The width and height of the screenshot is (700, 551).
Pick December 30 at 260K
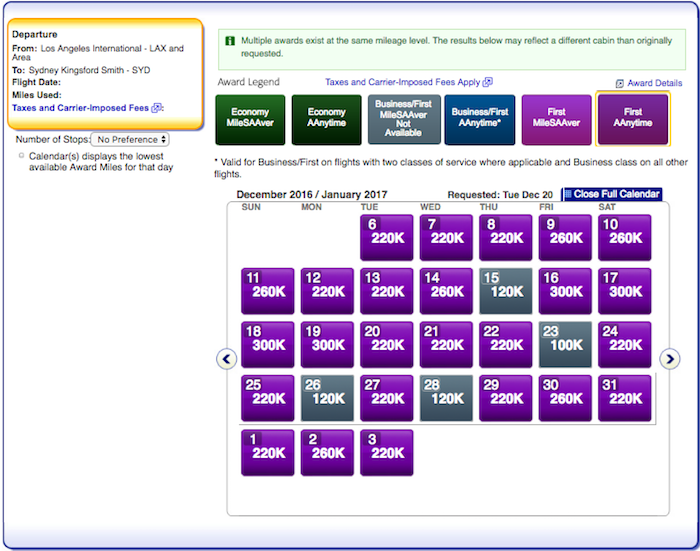[565, 398]
